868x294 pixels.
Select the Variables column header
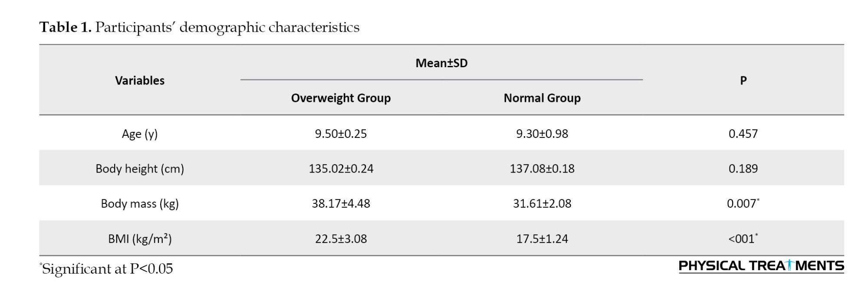pos(140,81)
